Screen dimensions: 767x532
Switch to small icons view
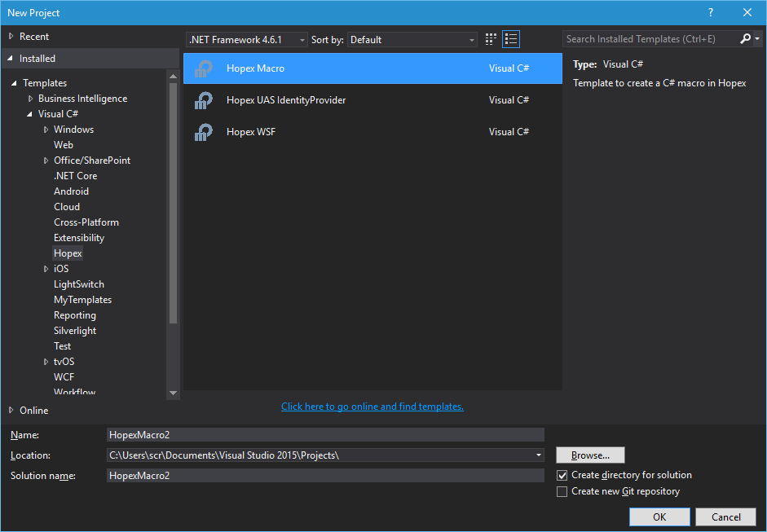click(x=491, y=39)
